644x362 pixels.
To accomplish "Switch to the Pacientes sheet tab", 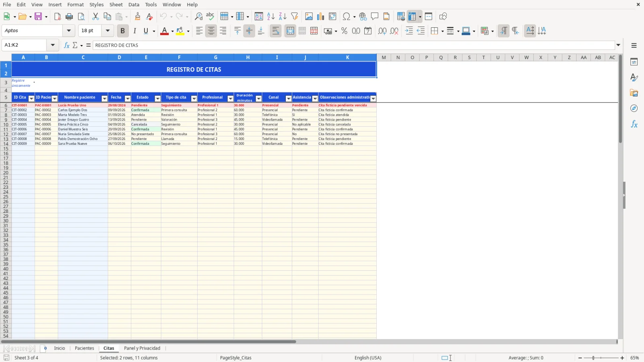I will 85,348.
